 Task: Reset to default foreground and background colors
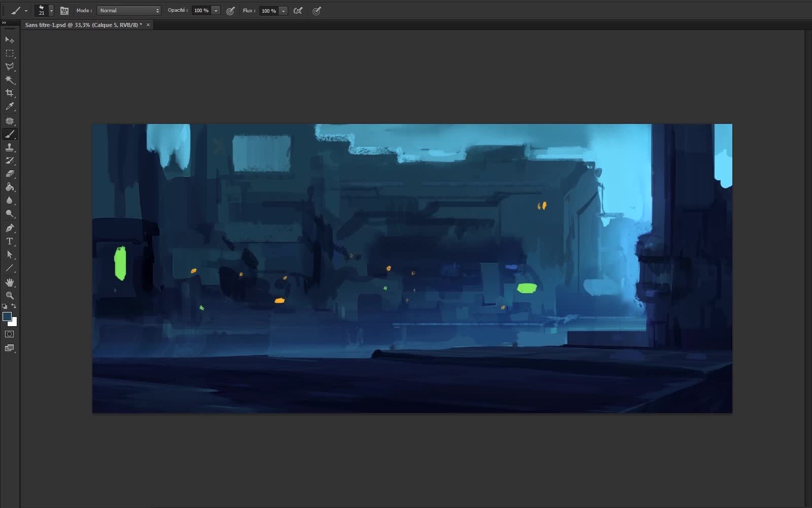pos(5,306)
